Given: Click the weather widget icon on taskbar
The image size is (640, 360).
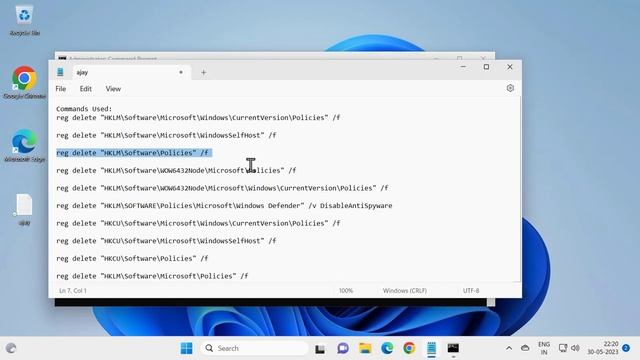Looking at the screenshot, I should [x=11, y=348].
